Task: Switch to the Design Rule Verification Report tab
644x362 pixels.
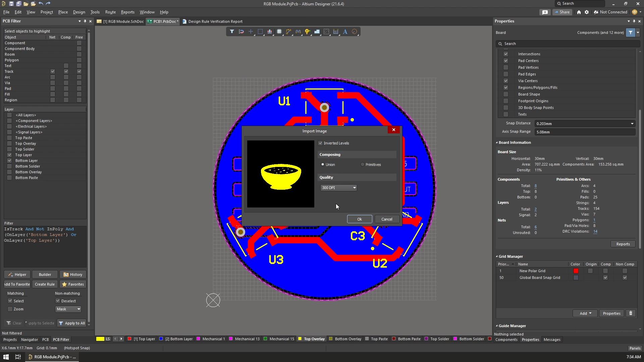Action: point(215,21)
